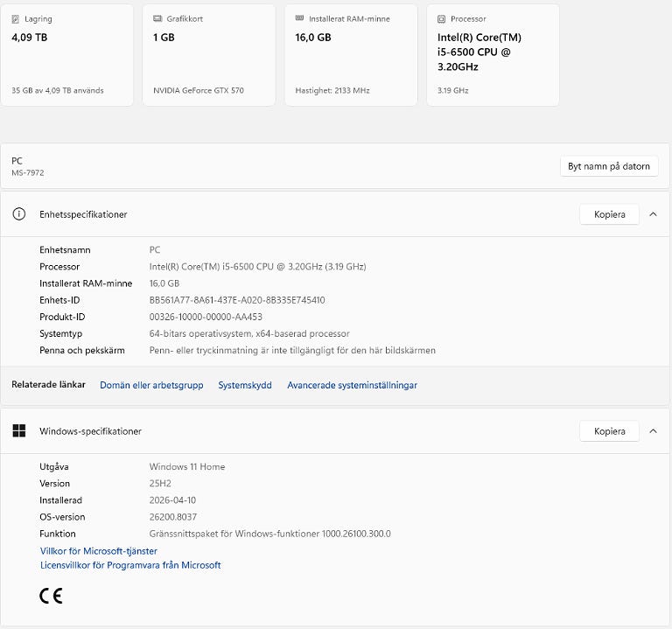
Task: Click the Enhets-ID value text
Action: click(x=237, y=300)
